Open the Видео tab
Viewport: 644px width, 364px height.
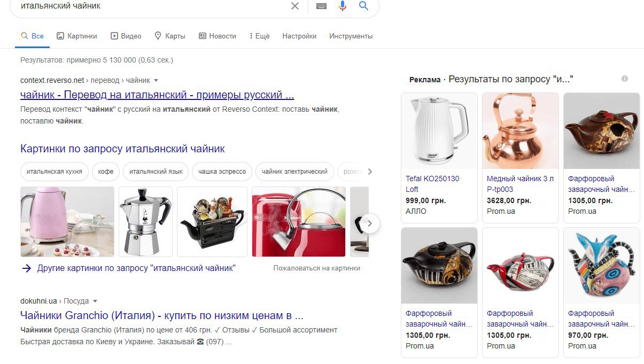(126, 36)
